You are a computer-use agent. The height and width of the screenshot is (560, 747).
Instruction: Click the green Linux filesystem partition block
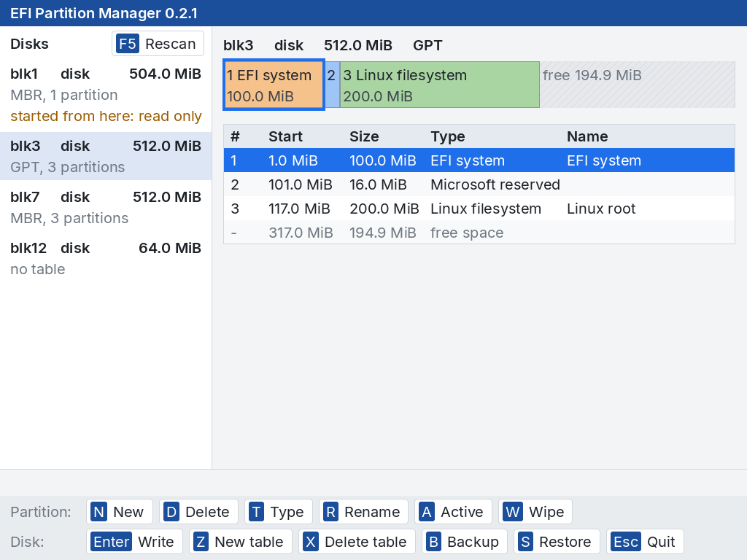click(440, 85)
